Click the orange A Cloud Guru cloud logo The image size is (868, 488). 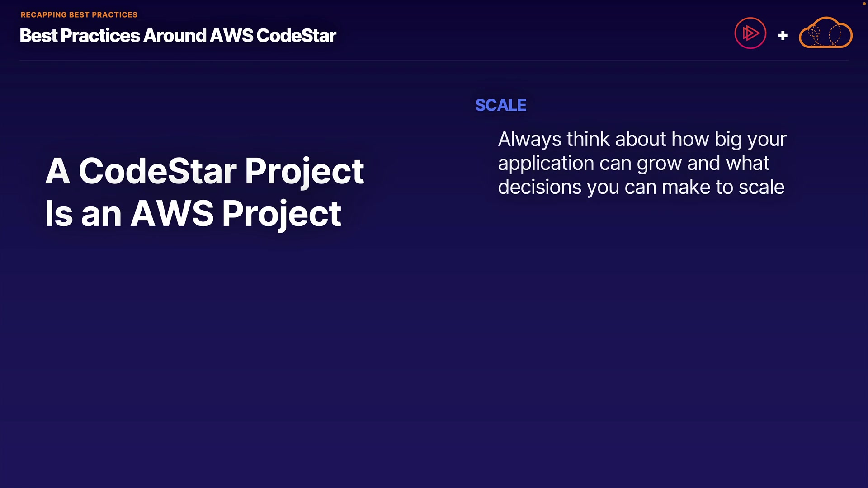coord(826,33)
